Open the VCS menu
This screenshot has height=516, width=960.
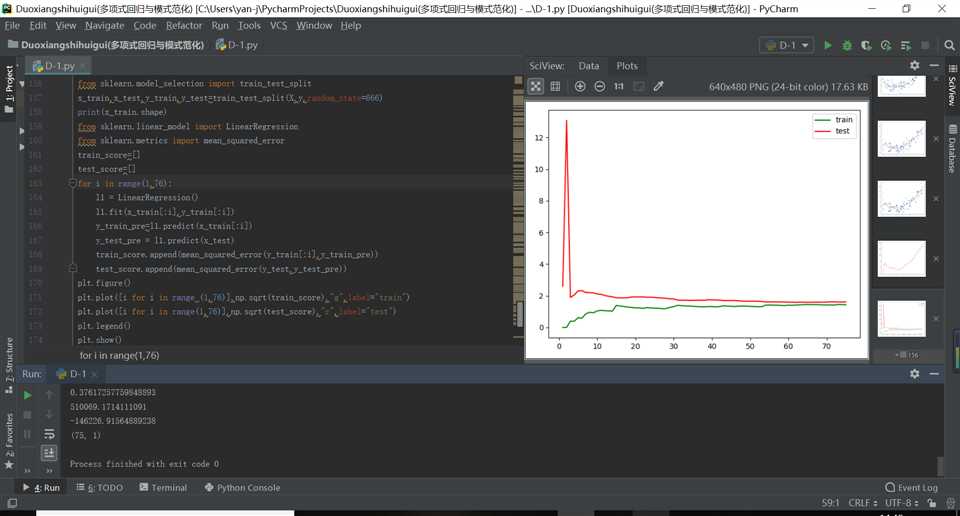(279, 26)
